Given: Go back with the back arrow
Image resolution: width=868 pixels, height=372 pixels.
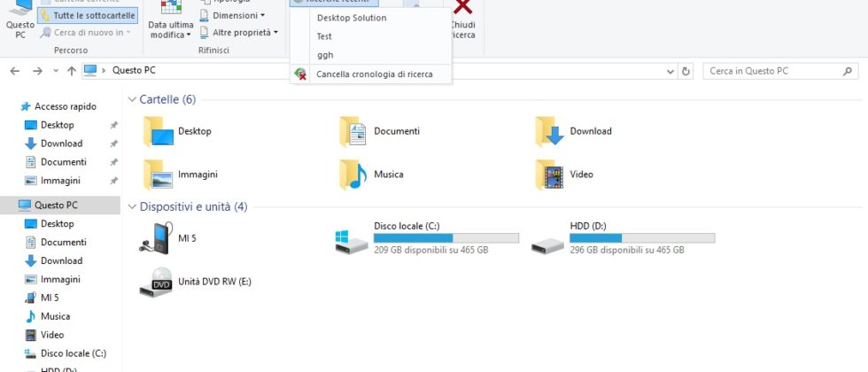Looking at the screenshot, I should pyautogui.click(x=15, y=71).
